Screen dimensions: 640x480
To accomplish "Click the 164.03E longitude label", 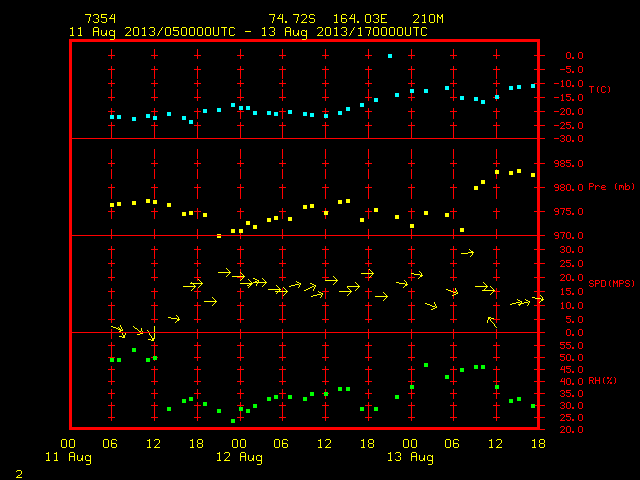I will click(x=360, y=19).
